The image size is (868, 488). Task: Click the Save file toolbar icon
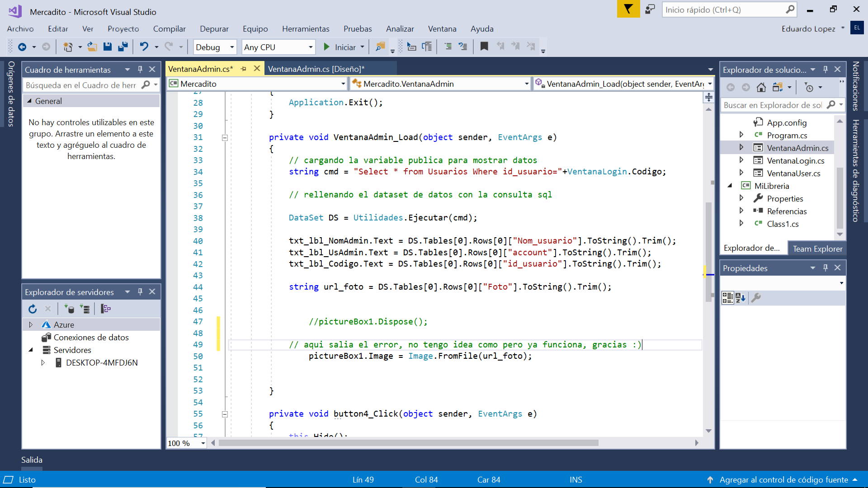point(108,47)
